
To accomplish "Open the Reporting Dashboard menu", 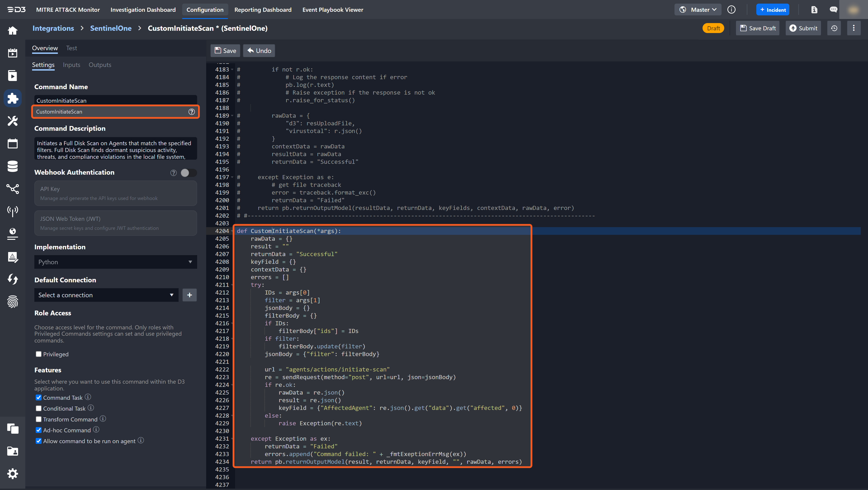I will pyautogui.click(x=263, y=10).
